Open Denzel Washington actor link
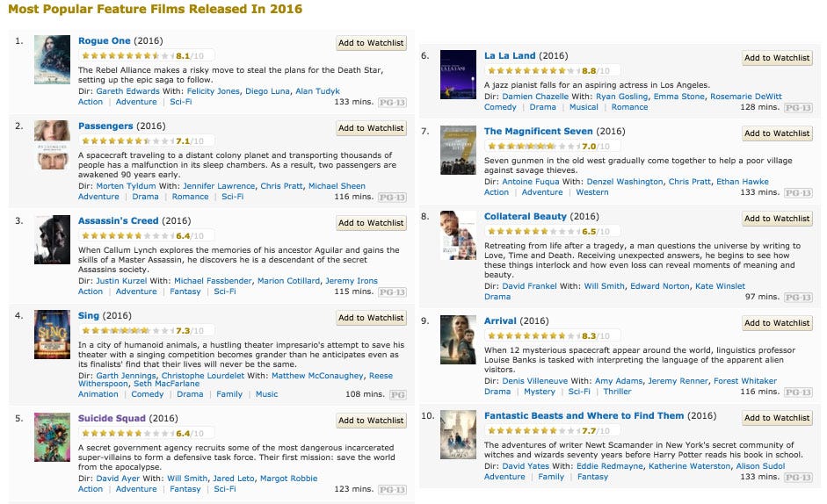The image size is (827, 504). [625, 182]
